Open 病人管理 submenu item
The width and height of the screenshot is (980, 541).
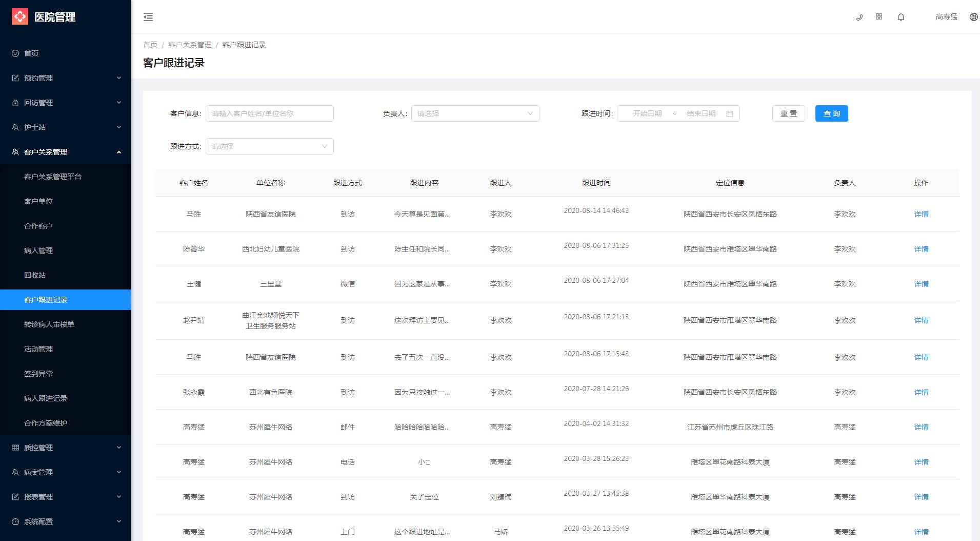point(65,250)
